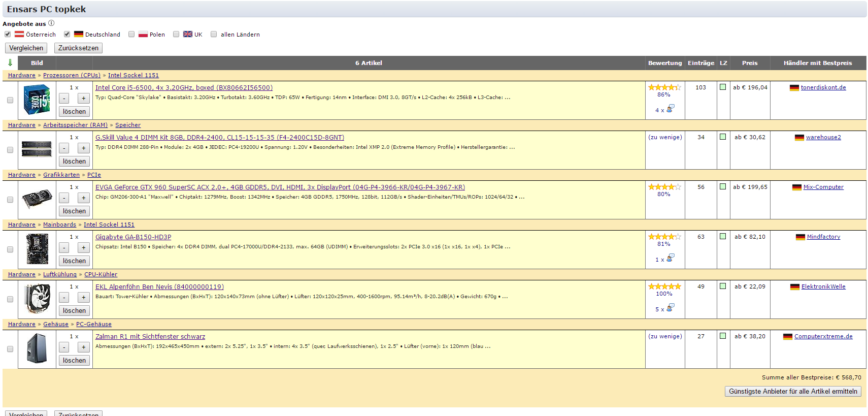The width and height of the screenshot is (868, 416).
Task: Enable the Polen offers checkbox
Action: point(131,34)
